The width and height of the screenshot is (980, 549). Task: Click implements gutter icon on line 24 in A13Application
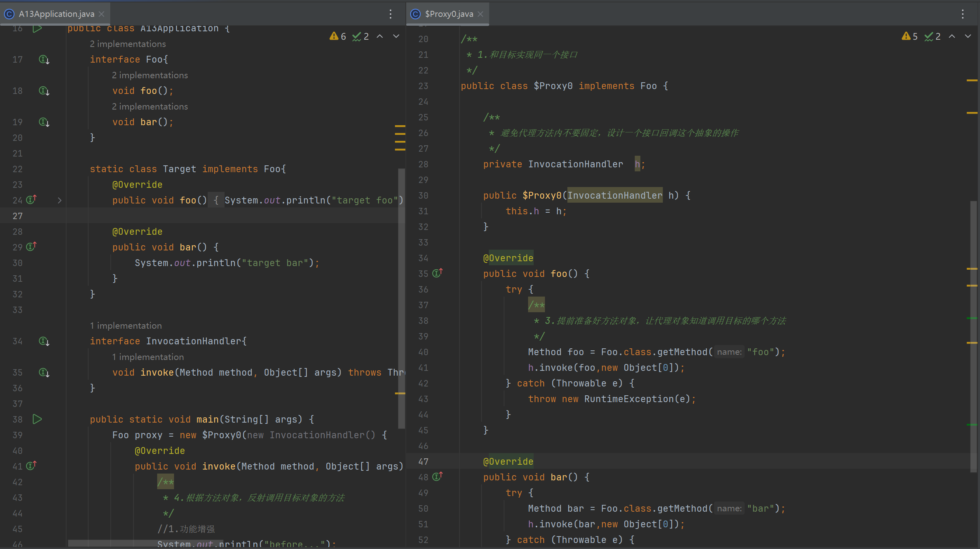[31, 199]
